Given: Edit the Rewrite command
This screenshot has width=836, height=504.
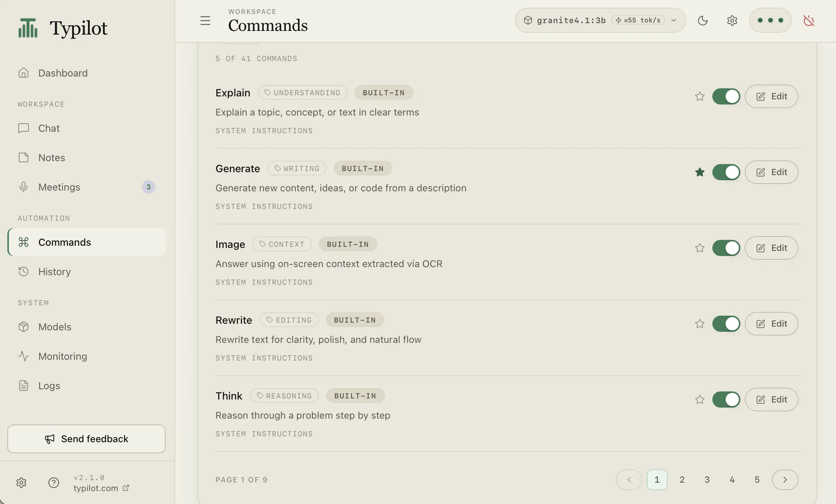Looking at the screenshot, I should (771, 324).
